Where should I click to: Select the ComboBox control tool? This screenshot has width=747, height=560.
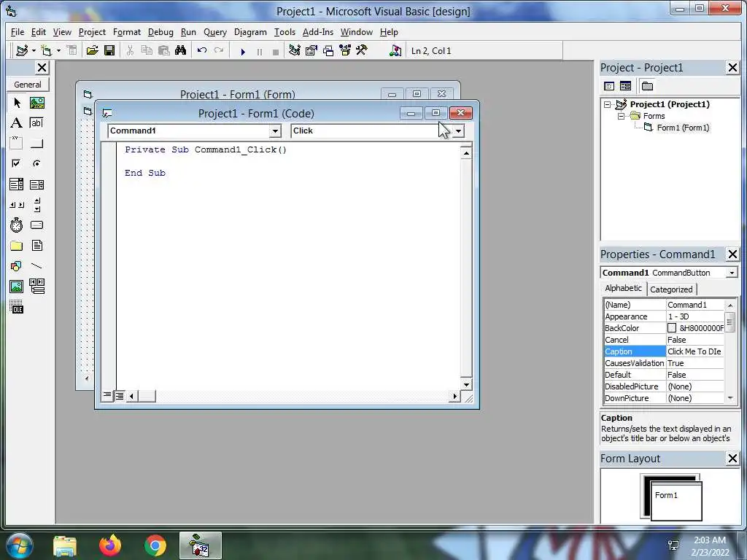click(17, 184)
